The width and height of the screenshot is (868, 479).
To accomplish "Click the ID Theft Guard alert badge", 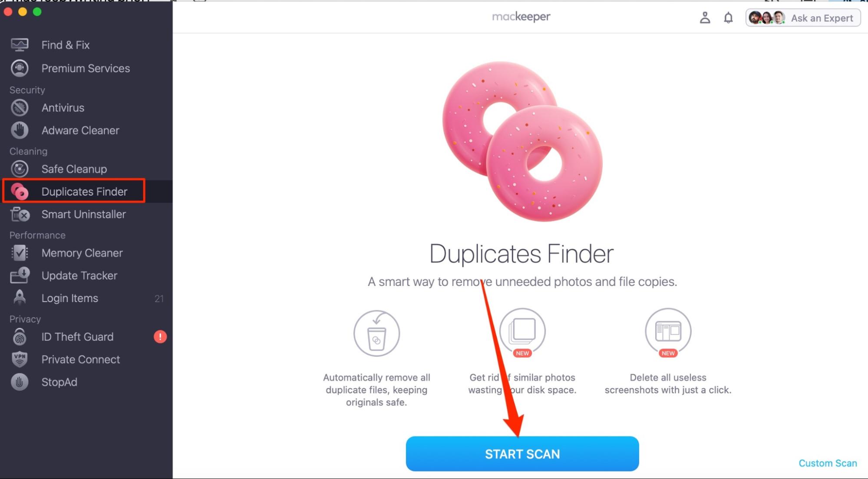I will click(x=160, y=337).
